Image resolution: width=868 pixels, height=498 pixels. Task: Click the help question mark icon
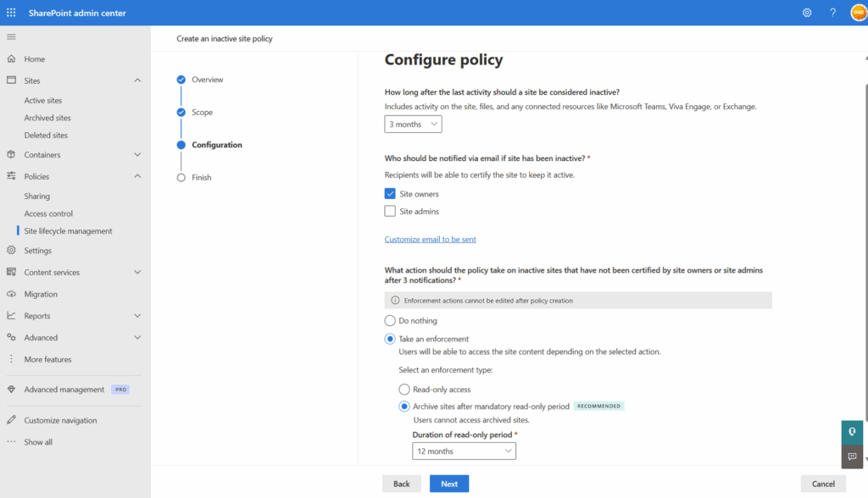coord(832,13)
